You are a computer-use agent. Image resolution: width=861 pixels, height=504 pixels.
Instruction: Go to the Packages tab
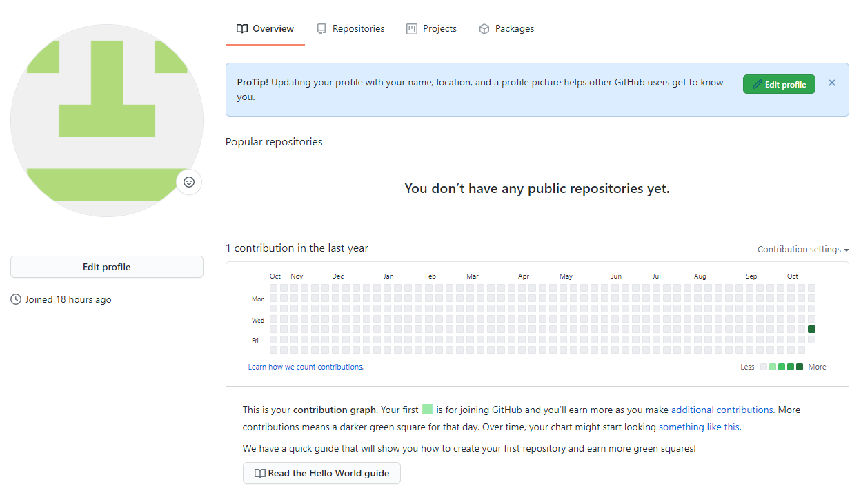[x=506, y=29]
